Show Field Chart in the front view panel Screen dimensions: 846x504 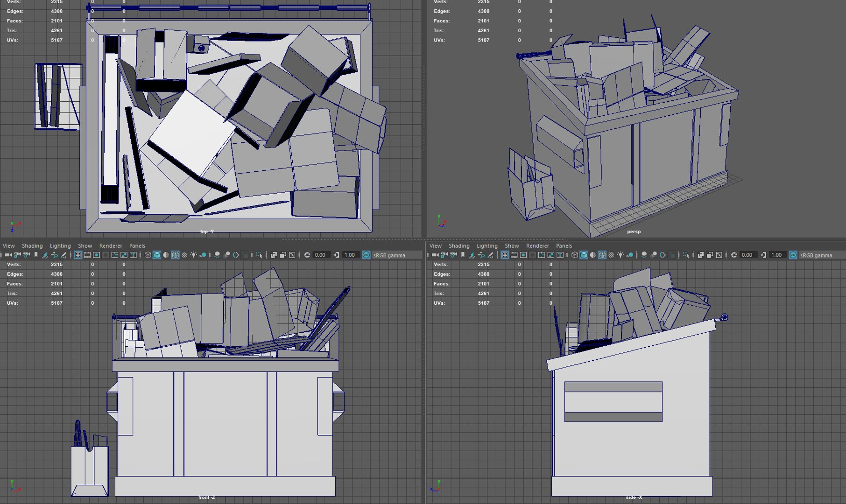[115, 255]
